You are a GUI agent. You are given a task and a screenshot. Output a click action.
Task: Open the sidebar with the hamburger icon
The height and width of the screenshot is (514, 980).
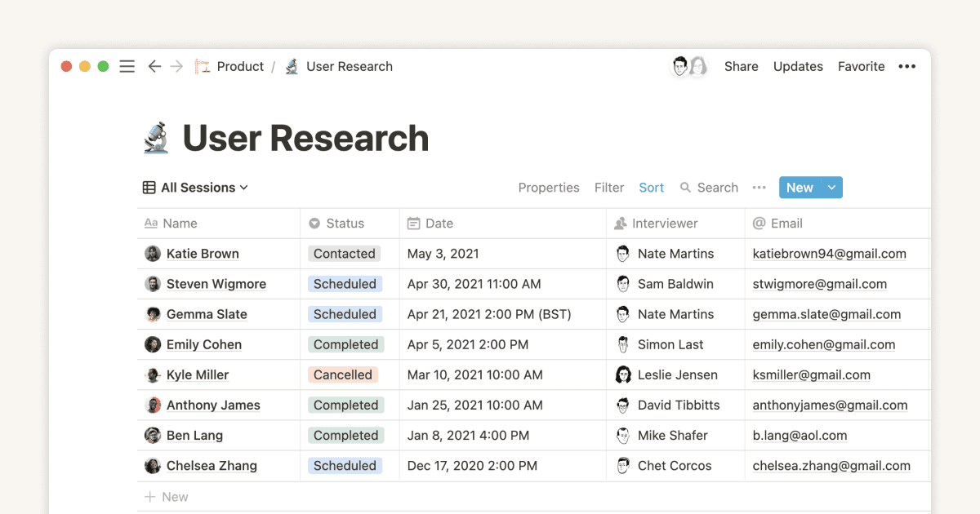[x=127, y=66]
